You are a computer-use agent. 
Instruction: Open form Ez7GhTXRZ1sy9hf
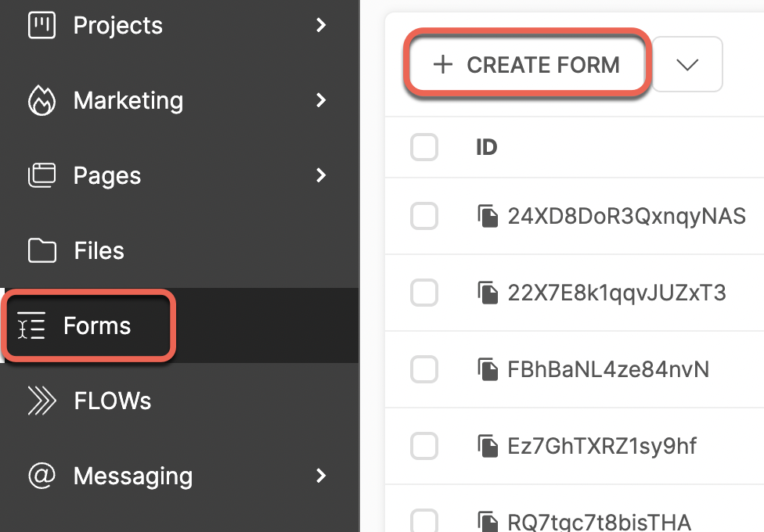602,446
